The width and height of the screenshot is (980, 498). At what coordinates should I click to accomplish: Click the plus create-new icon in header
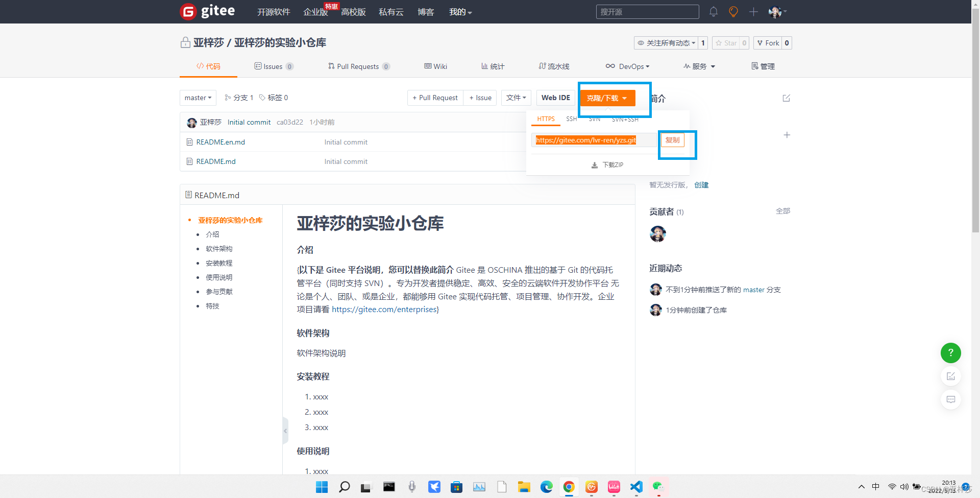coord(753,11)
